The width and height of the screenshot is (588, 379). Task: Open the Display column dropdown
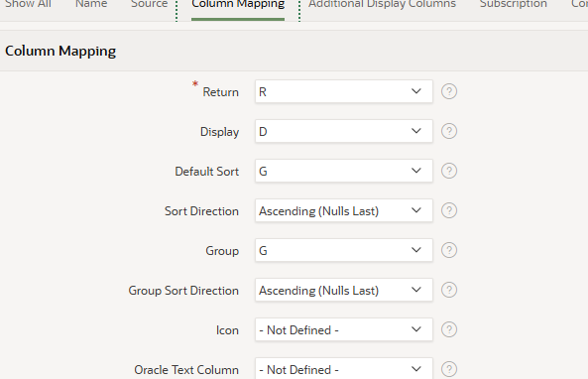tap(344, 131)
